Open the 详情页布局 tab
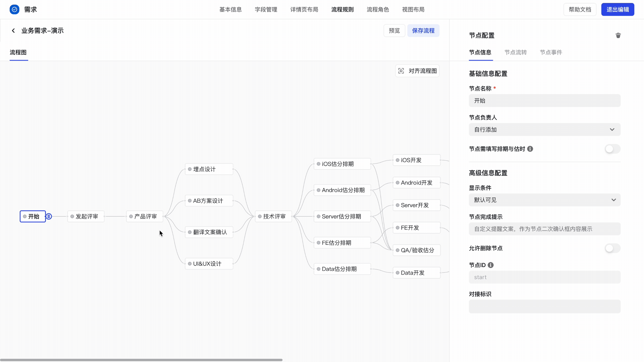This screenshot has height=362, width=644. [x=304, y=10]
